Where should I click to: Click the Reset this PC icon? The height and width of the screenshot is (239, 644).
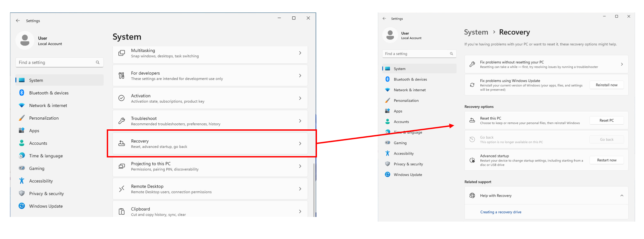coord(472,120)
